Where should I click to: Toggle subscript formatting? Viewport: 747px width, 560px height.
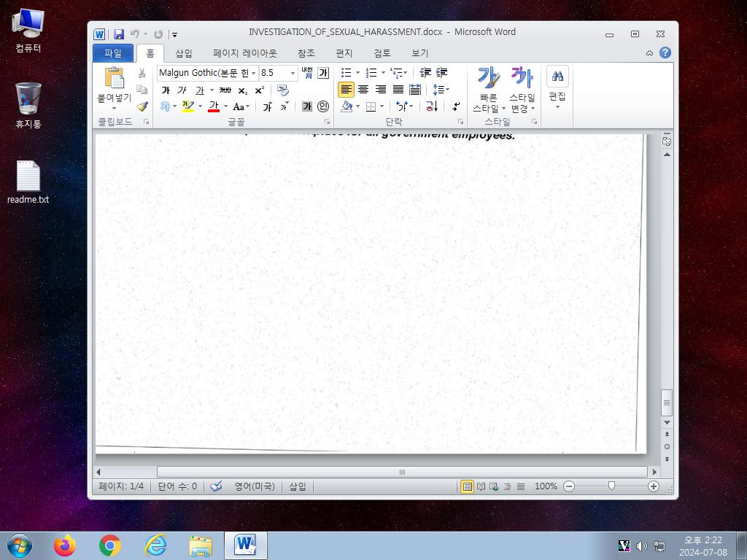[242, 90]
